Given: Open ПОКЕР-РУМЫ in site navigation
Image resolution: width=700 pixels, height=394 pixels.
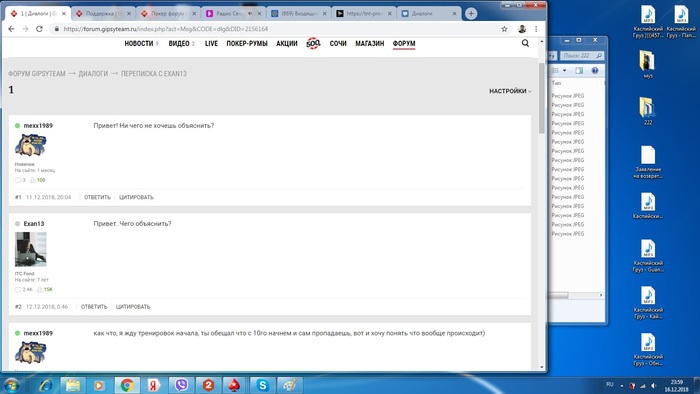Looking at the screenshot, I should (x=247, y=43).
